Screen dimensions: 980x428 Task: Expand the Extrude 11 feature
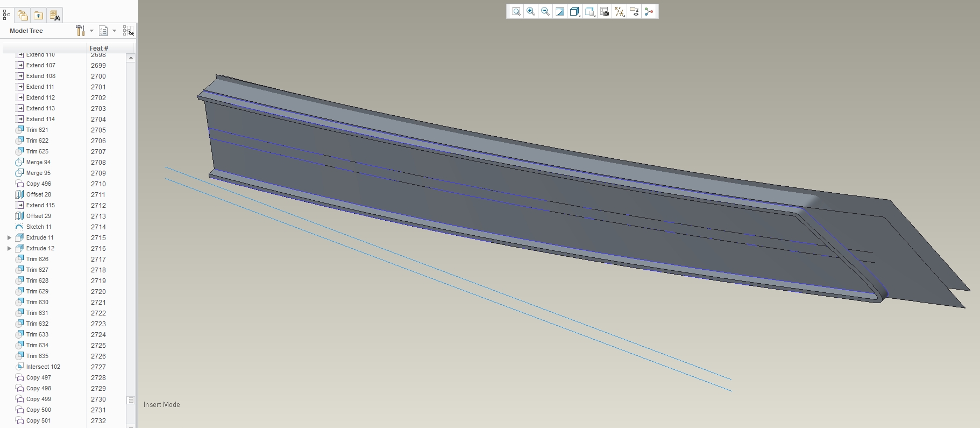(x=9, y=237)
